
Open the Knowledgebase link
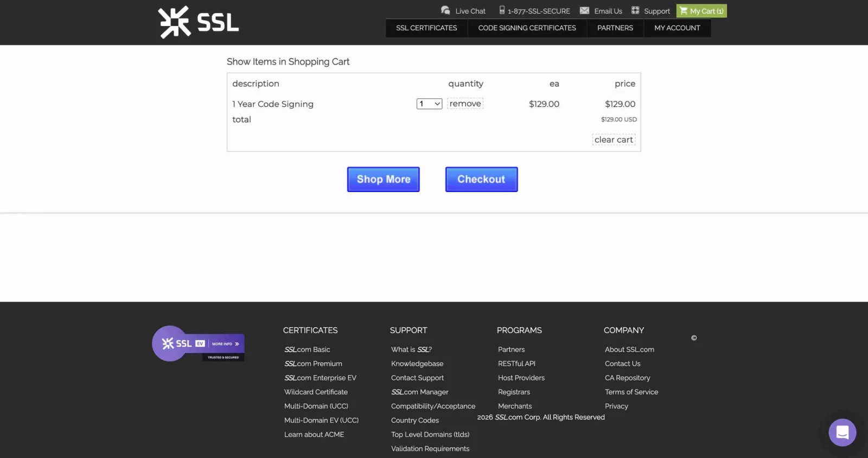point(417,364)
